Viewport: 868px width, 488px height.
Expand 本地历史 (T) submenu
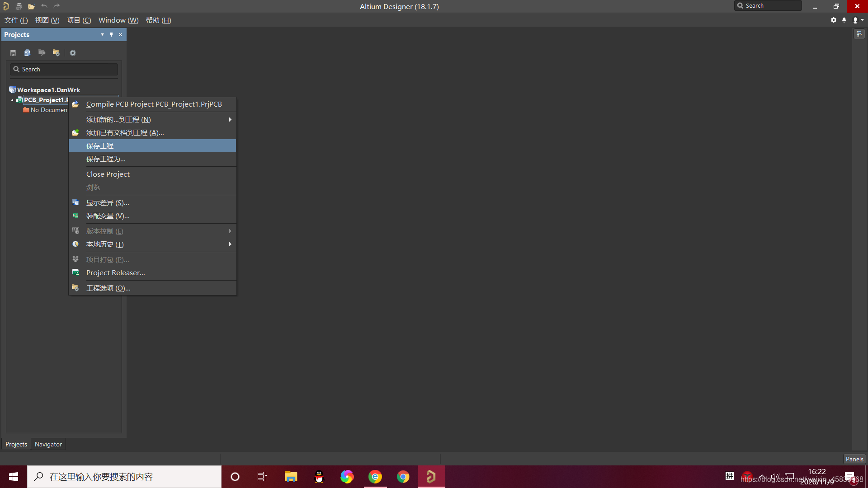[x=153, y=244]
